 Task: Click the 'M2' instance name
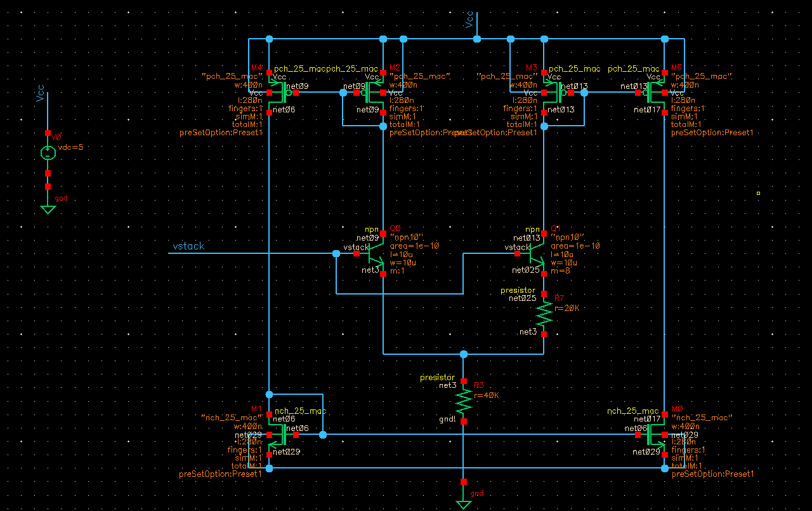coord(395,67)
